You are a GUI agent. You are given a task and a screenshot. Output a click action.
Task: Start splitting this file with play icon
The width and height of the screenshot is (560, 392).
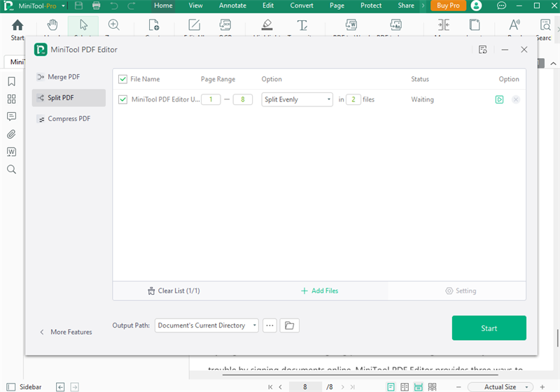[x=499, y=99]
